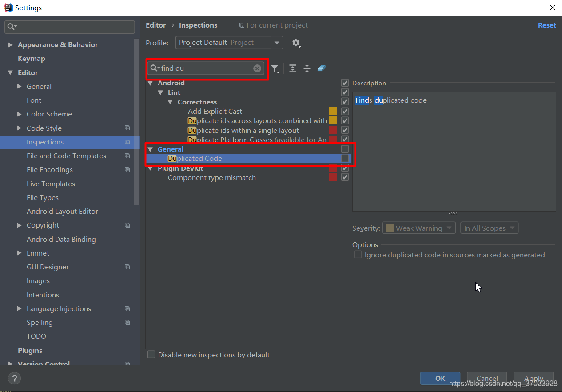562x392 pixels.
Task: Click the Cancel button
Action: (x=487, y=378)
